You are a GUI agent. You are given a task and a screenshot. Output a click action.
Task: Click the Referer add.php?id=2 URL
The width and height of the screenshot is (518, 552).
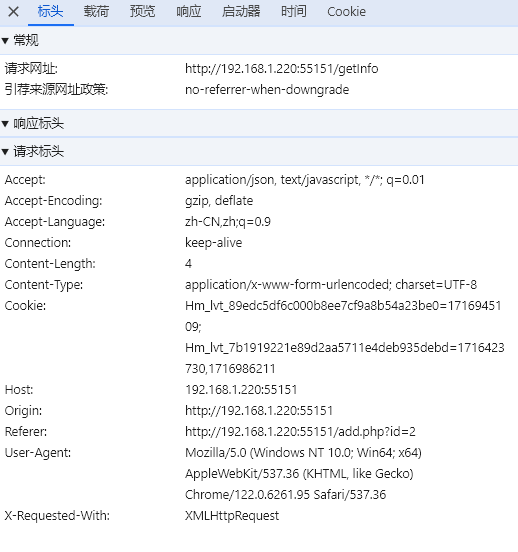pyautogui.click(x=300, y=431)
